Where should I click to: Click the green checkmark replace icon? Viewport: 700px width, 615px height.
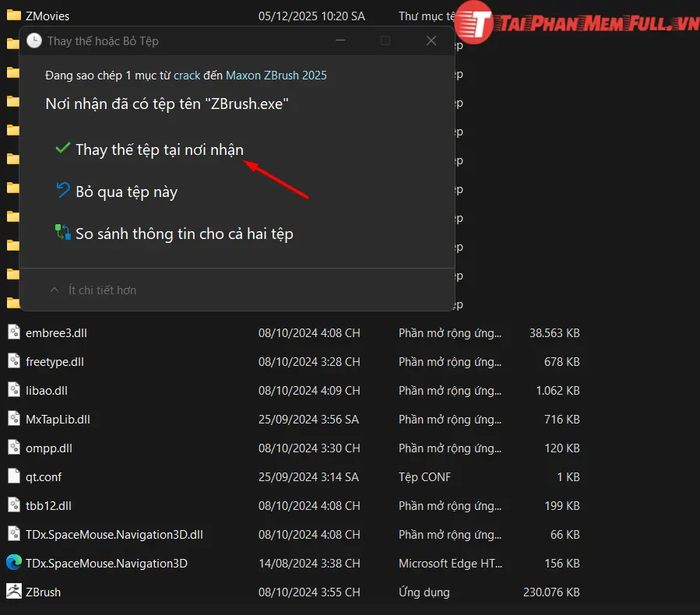[63, 149]
